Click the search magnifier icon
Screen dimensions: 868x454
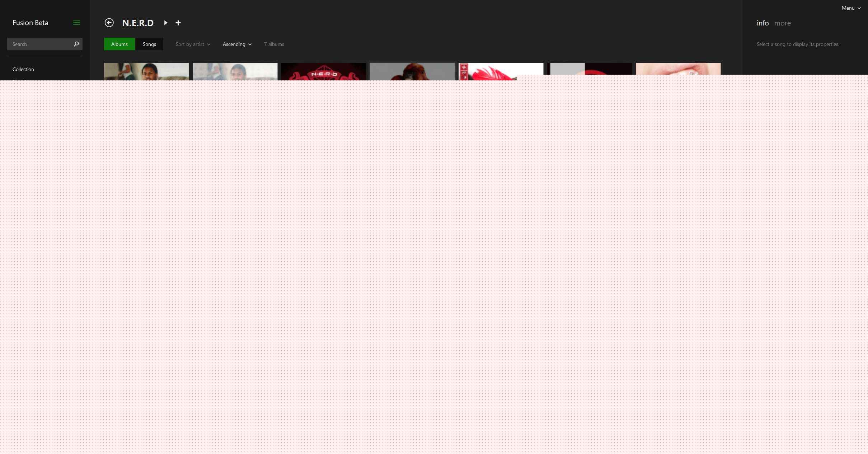click(x=76, y=44)
